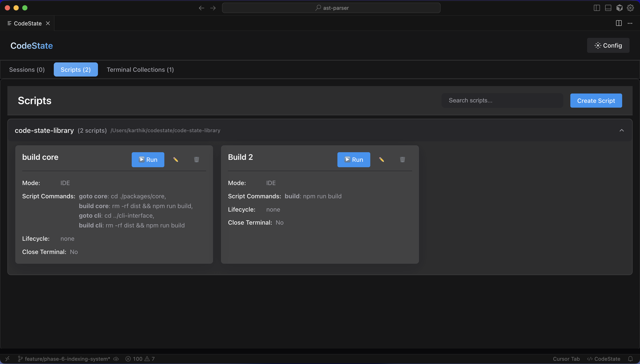
Task: Click the Create Script button
Action: pyautogui.click(x=596, y=100)
